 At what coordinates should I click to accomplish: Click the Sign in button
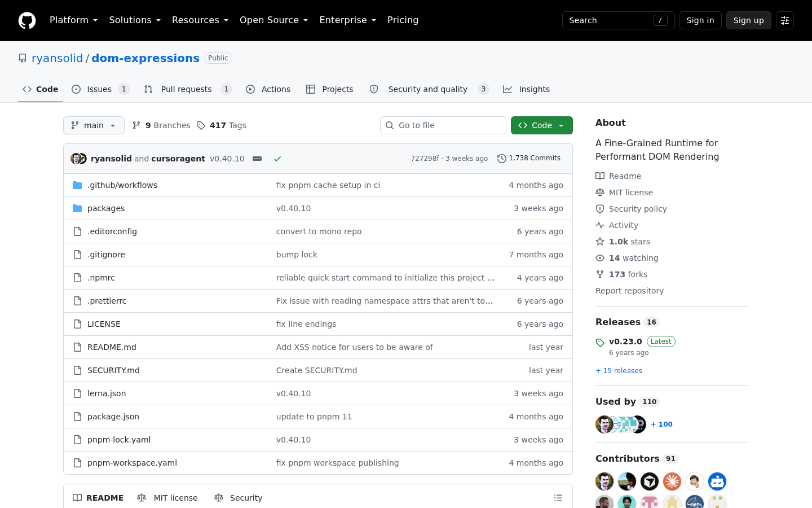coord(700,20)
